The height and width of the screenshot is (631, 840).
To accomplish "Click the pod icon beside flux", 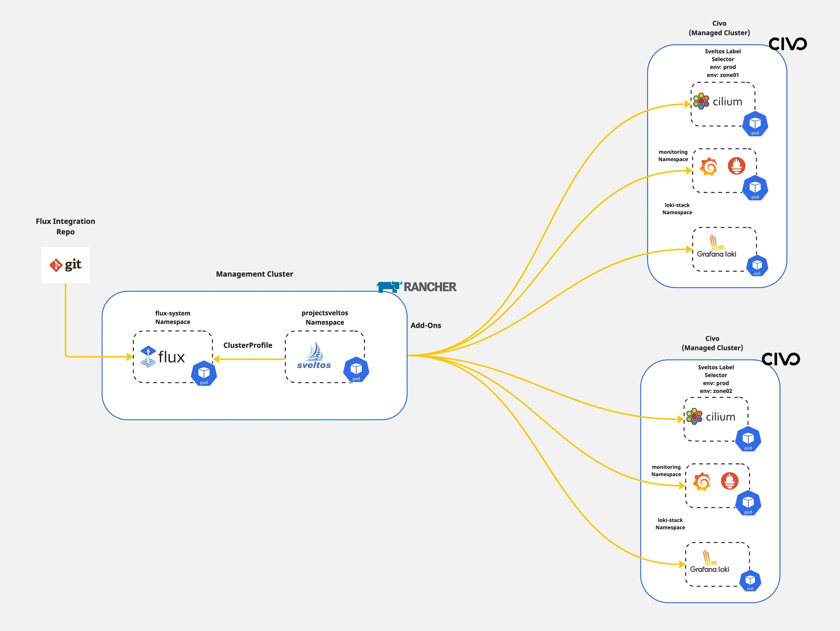I will click(x=204, y=373).
